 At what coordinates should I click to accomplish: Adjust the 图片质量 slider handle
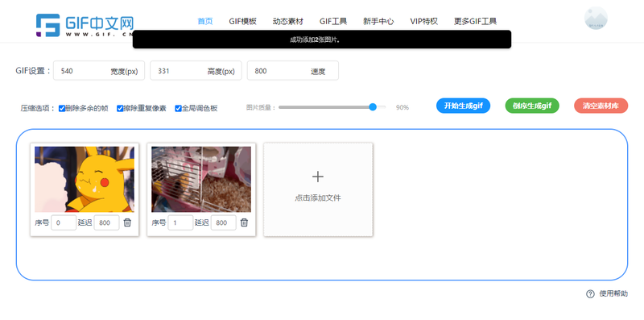pyautogui.click(x=373, y=107)
